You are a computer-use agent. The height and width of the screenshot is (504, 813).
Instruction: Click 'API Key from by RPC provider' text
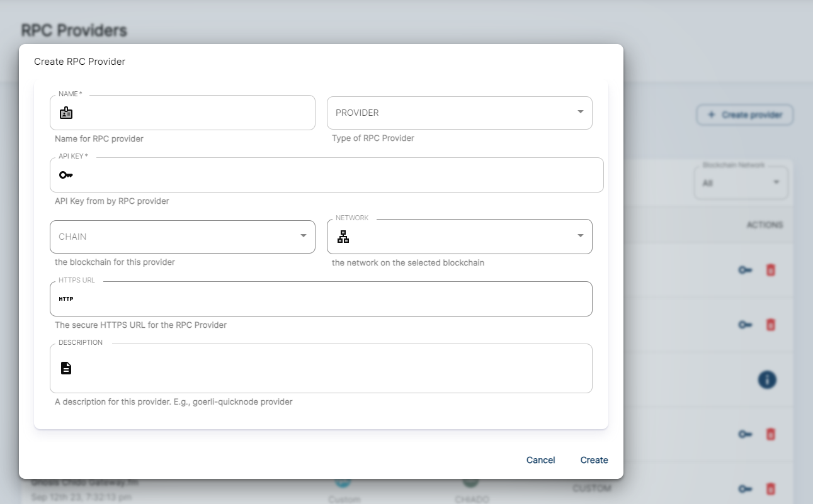click(112, 201)
